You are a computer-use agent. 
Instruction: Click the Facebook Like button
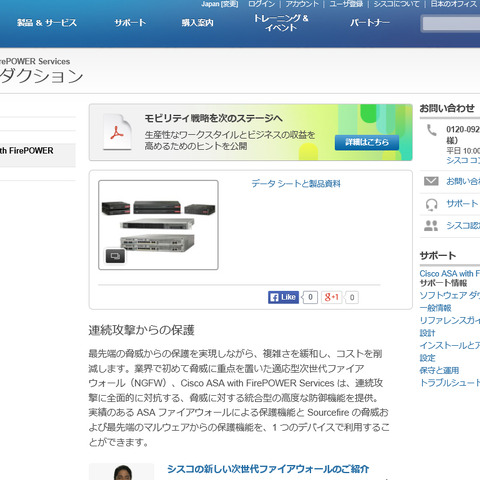[283, 297]
